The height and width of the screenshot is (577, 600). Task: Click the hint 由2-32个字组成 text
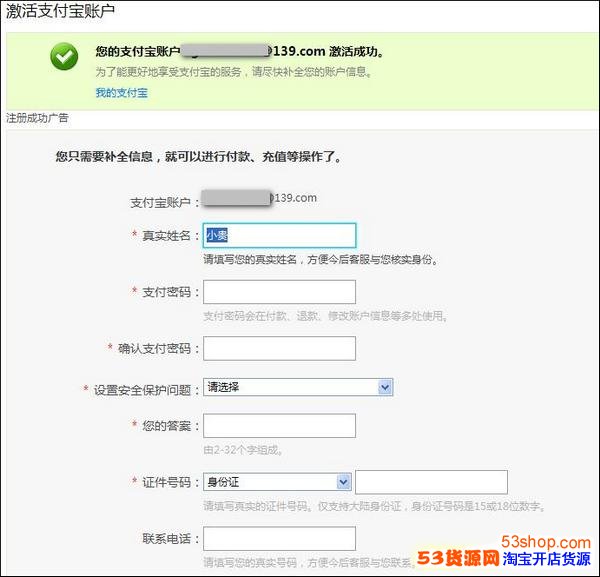(x=243, y=450)
